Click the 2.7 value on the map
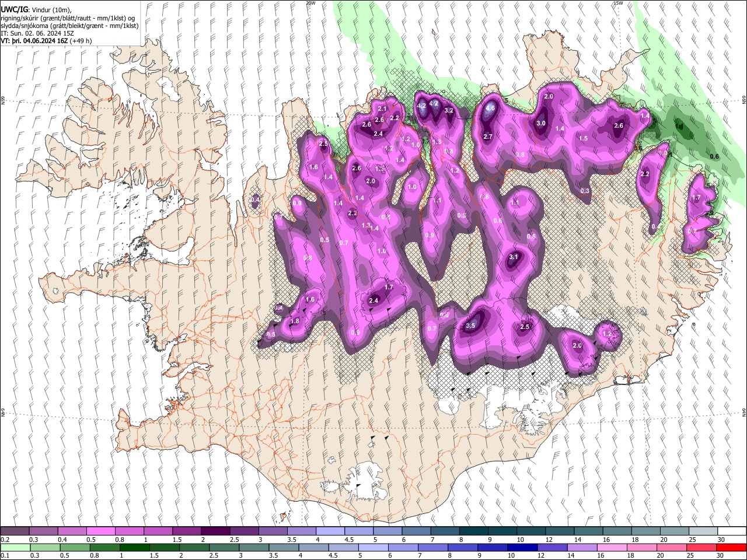 (x=488, y=136)
